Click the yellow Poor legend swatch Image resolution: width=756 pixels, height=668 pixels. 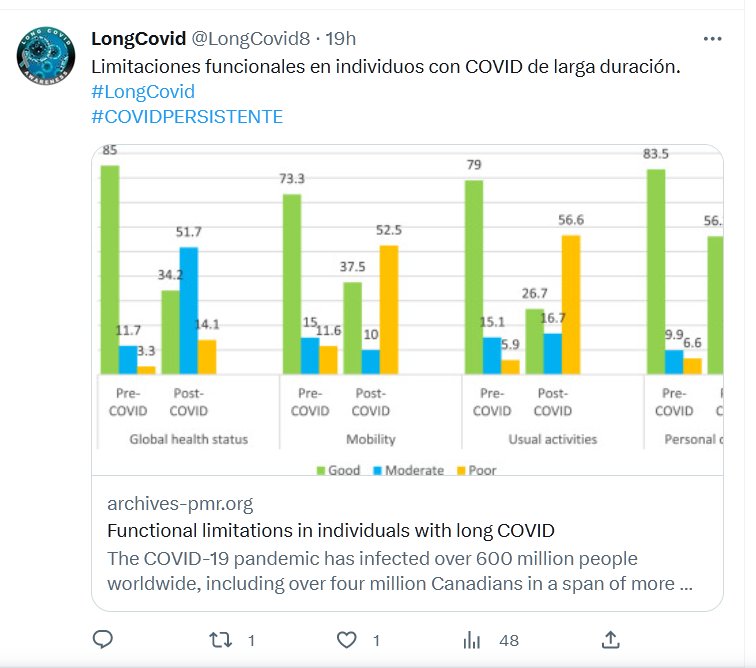pyautogui.click(x=460, y=470)
